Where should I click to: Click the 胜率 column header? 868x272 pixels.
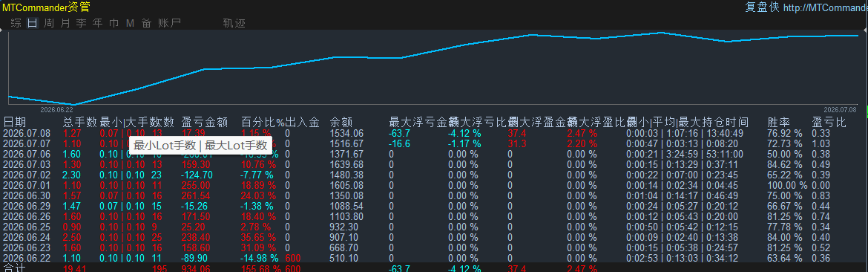[779, 123]
